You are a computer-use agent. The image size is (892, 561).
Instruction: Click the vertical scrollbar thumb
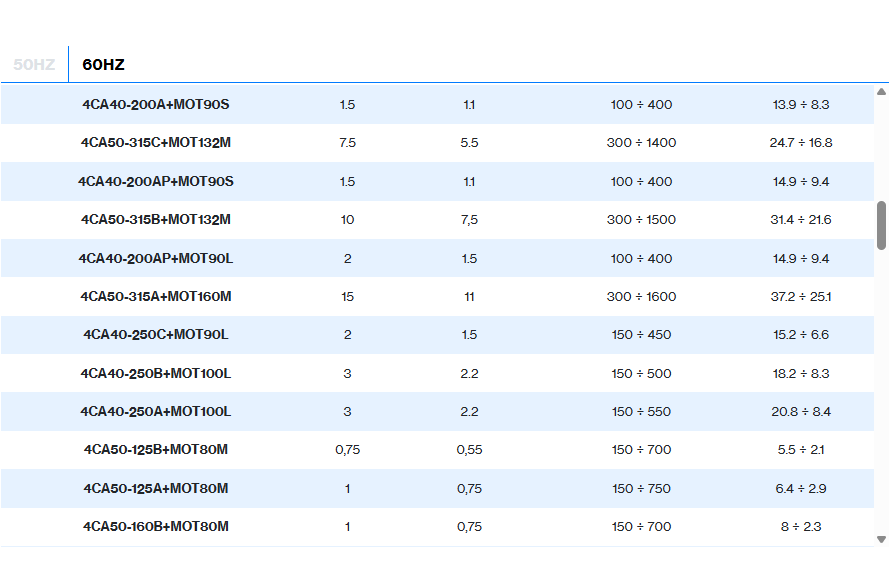881,225
